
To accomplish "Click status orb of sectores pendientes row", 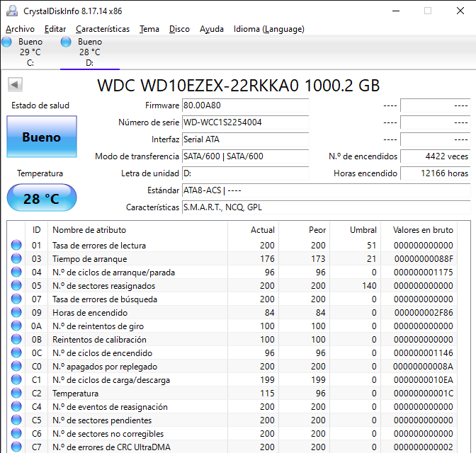I will pos(16,420).
